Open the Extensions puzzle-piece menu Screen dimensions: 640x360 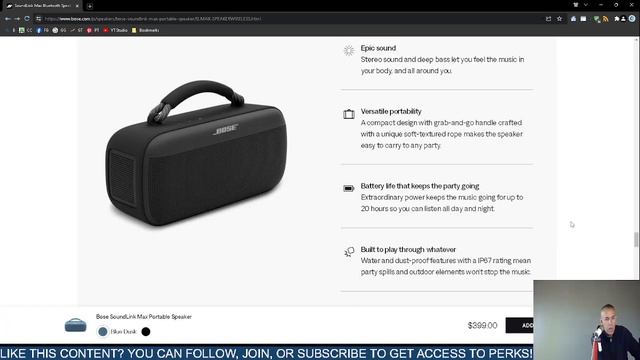pos(617,19)
